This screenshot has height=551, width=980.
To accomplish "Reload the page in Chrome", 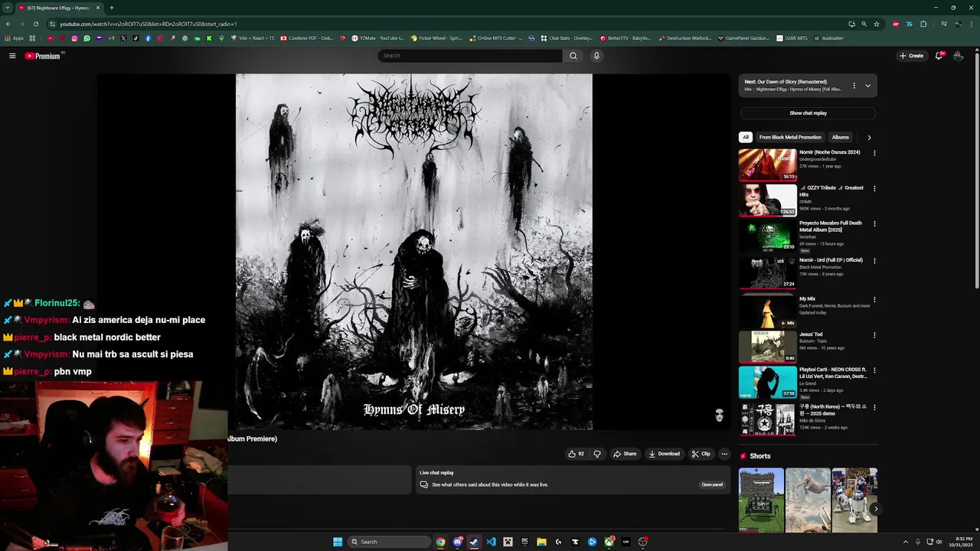I will [x=35, y=24].
